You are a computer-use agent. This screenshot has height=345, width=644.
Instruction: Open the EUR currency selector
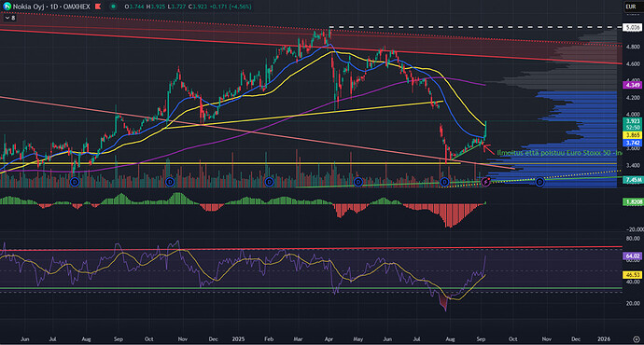click(x=631, y=7)
